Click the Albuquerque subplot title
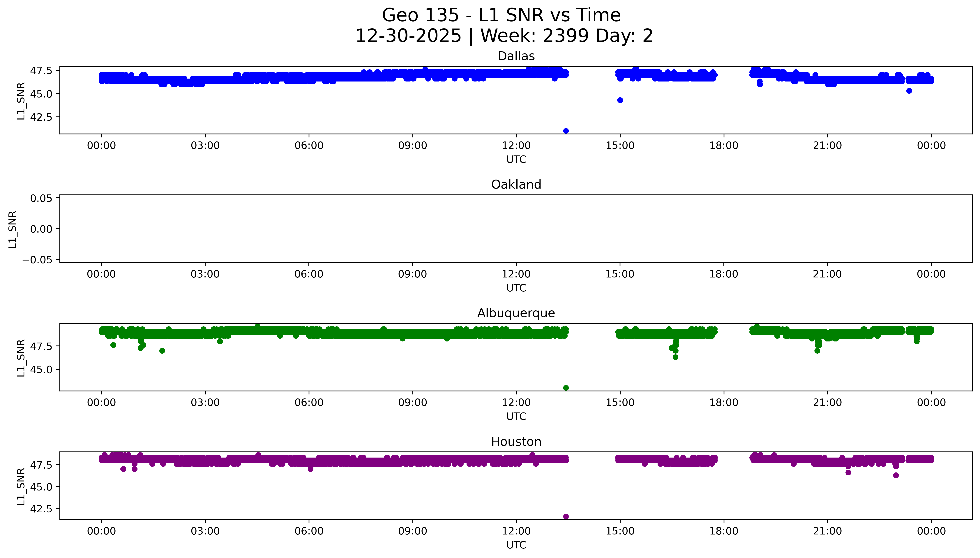 pyautogui.click(x=516, y=313)
